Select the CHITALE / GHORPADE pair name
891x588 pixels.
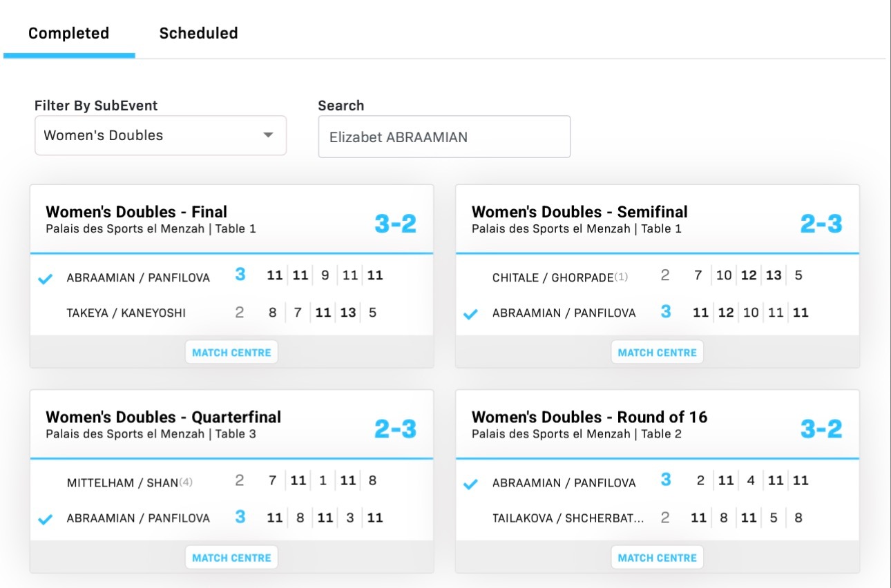[x=553, y=277]
